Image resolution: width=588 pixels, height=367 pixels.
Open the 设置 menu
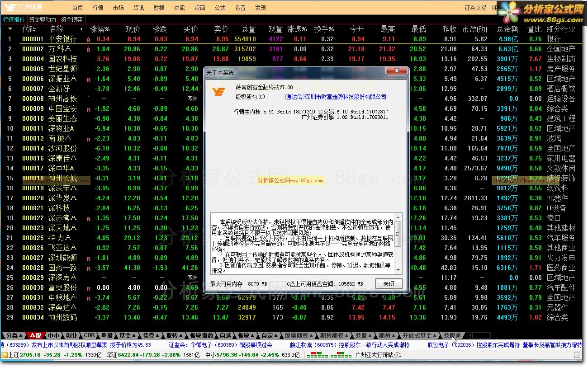240,8
